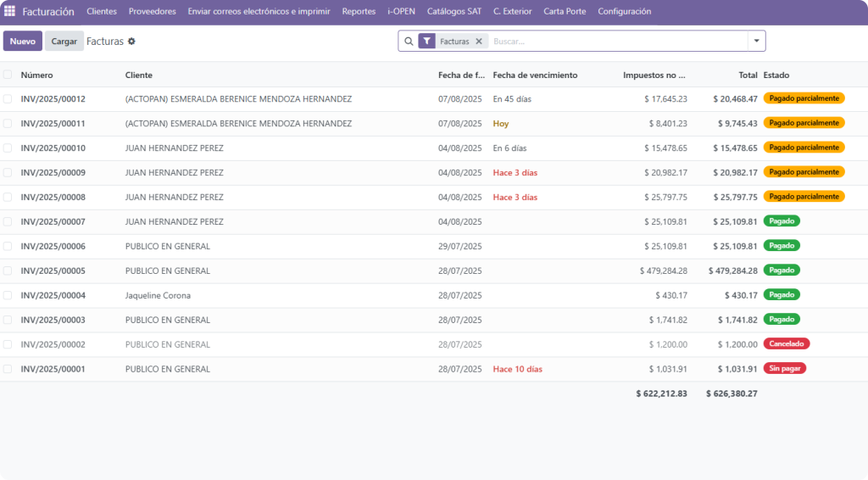Open the Reportes dropdown menu

tap(359, 12)
